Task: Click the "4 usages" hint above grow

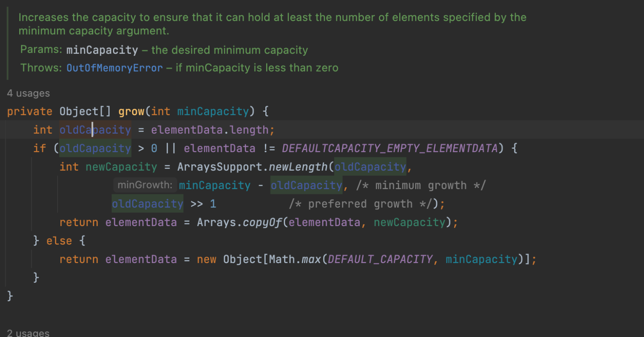Action: pyautogui.click(x=28, y=93)
